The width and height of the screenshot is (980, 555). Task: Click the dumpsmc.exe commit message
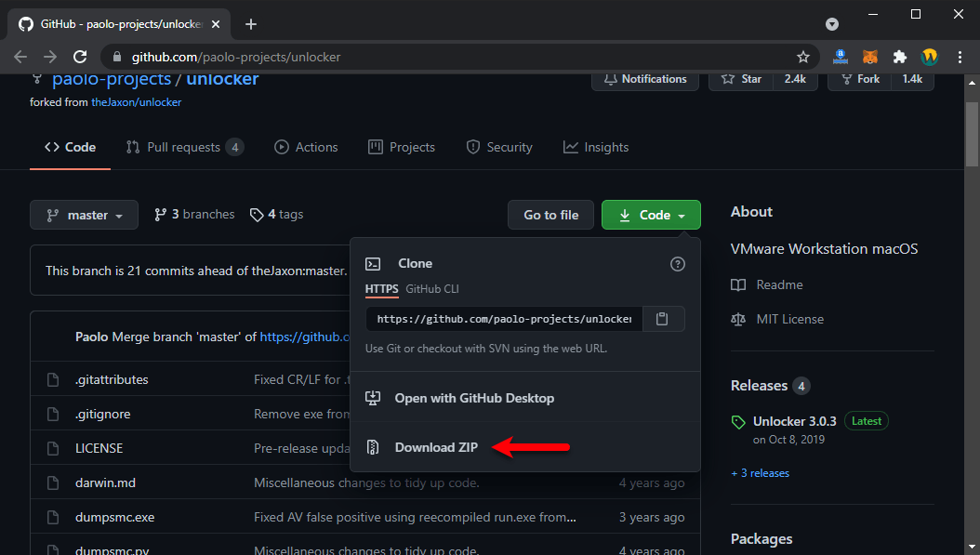click(x=415, y=517)
